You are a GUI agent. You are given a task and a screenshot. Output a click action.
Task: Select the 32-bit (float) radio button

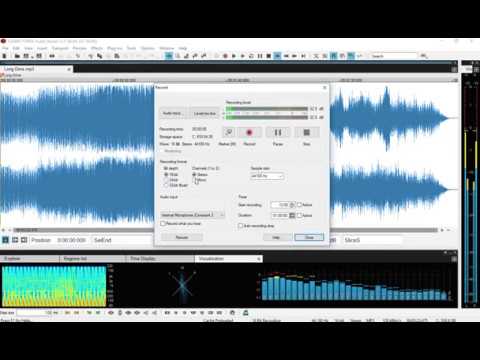tap(166, 185)
